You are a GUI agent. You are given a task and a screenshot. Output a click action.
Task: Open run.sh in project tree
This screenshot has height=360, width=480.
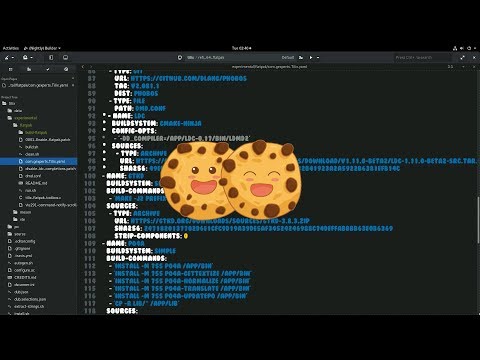(x=28, y=190)
